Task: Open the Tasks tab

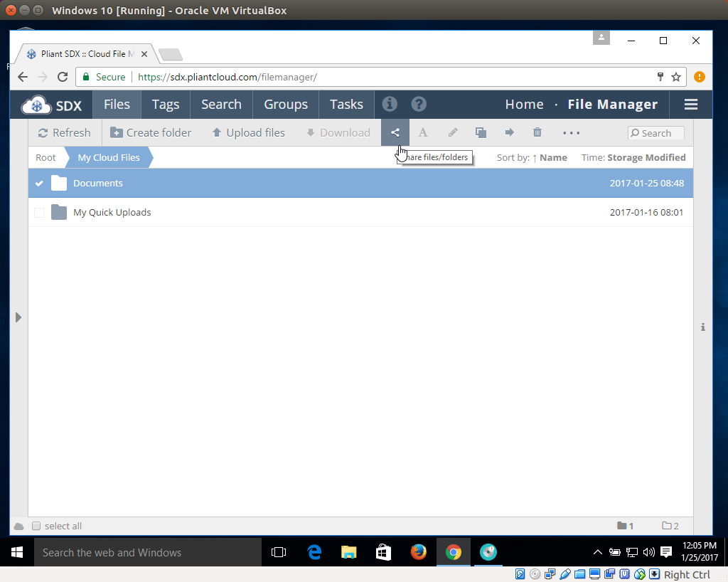Action: tap(346, 105)
